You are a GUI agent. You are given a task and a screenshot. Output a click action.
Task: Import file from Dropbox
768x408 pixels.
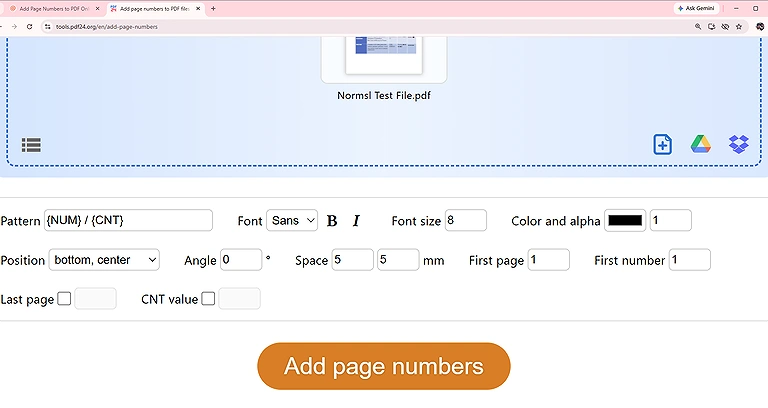739,144
